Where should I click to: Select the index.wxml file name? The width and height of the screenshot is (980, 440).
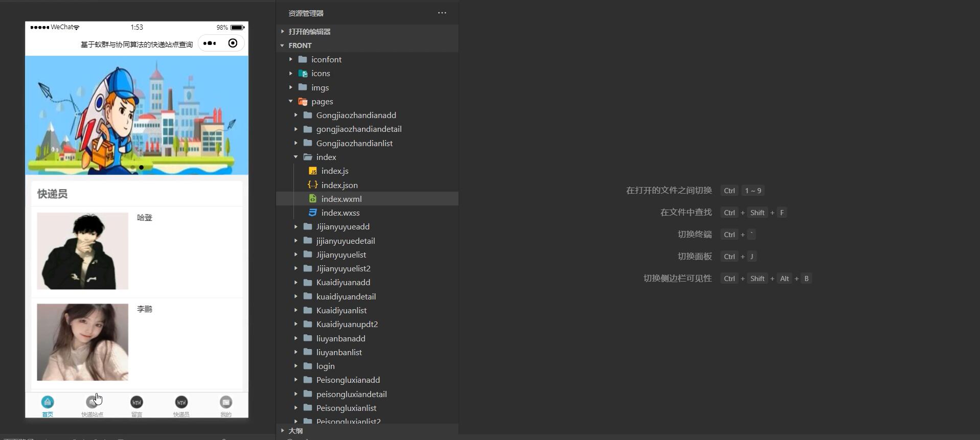coord(341,199)
